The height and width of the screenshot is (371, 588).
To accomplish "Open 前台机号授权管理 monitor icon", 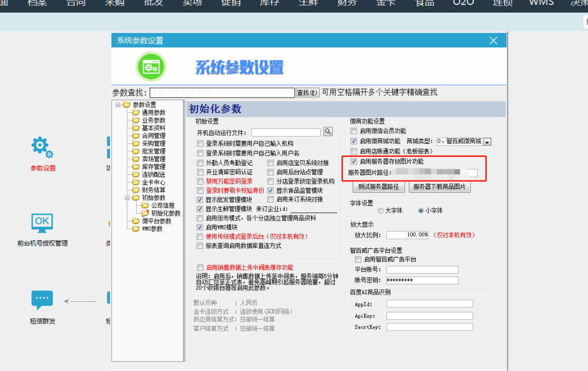I will coord(42,222).
